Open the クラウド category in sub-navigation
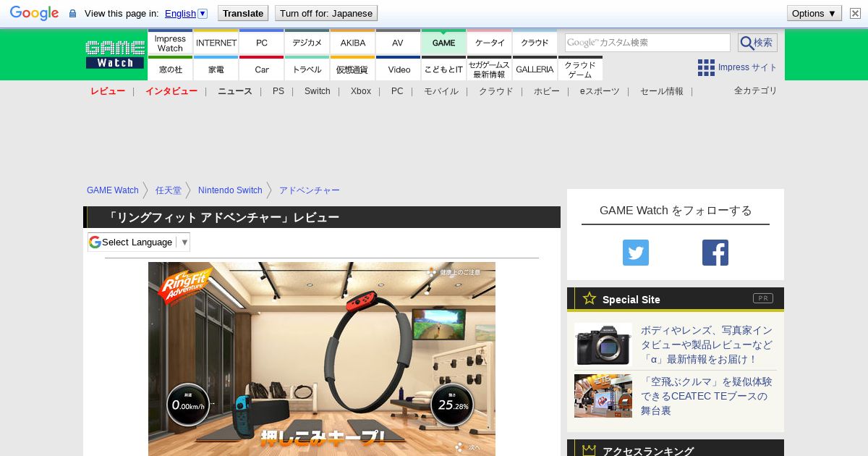The width and height of the screenshot is (868, 456). coord(496,91)
